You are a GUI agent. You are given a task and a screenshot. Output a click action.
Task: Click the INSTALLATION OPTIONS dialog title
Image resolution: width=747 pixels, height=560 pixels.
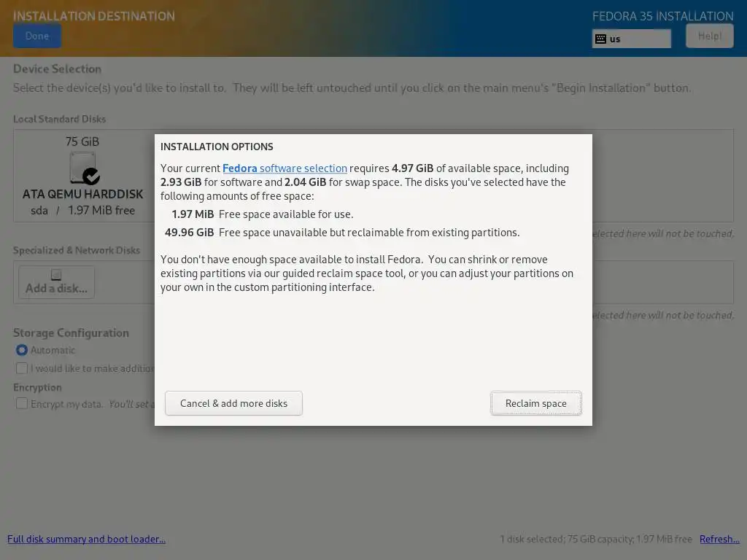coord(217,147)
